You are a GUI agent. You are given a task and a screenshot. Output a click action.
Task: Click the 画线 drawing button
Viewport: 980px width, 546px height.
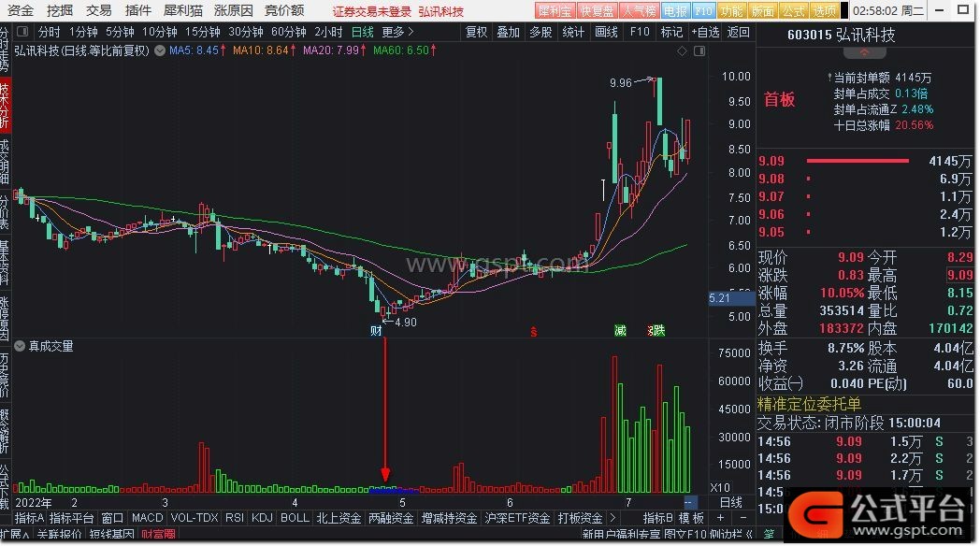[606, 31]
